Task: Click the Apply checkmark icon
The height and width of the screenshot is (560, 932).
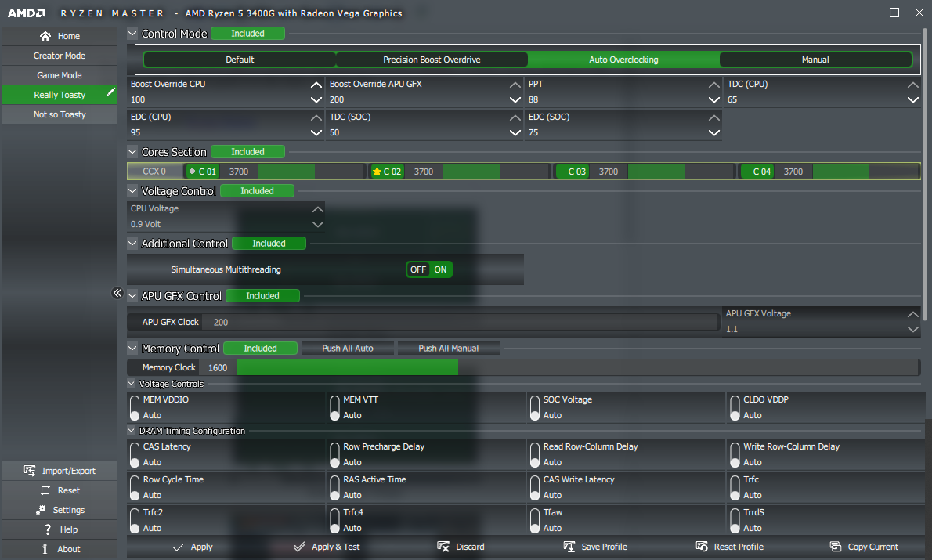Action: (x=179, y=547)
